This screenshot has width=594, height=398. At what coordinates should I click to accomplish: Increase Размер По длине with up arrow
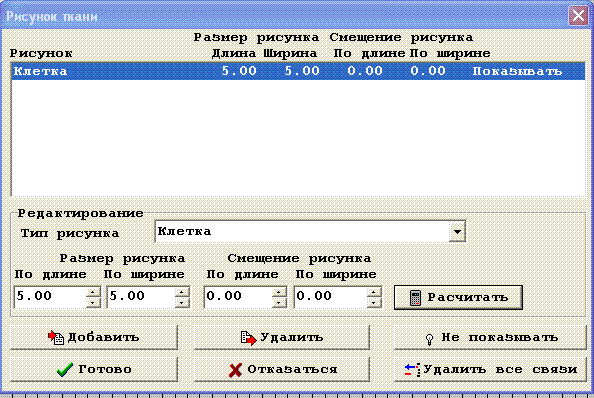93,292
